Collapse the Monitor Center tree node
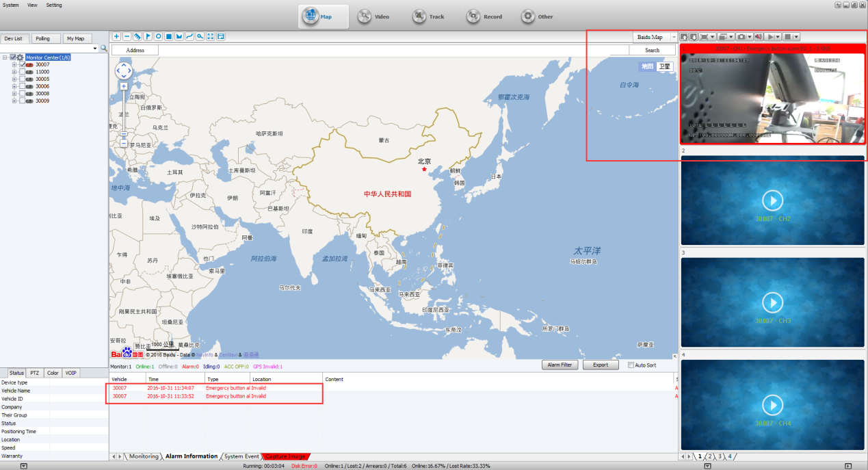This screenshot has height=470, width=868. click(x=5, y=57)
